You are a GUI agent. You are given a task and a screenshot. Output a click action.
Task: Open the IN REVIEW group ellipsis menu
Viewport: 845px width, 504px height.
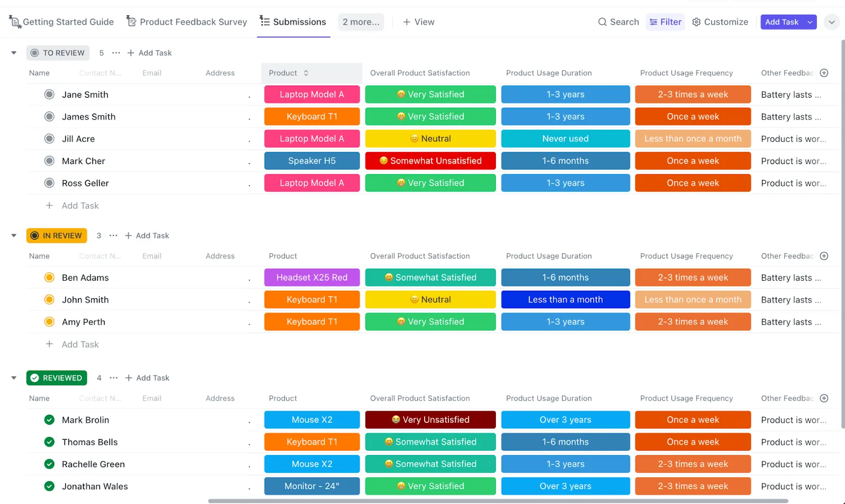pos(114,235)
